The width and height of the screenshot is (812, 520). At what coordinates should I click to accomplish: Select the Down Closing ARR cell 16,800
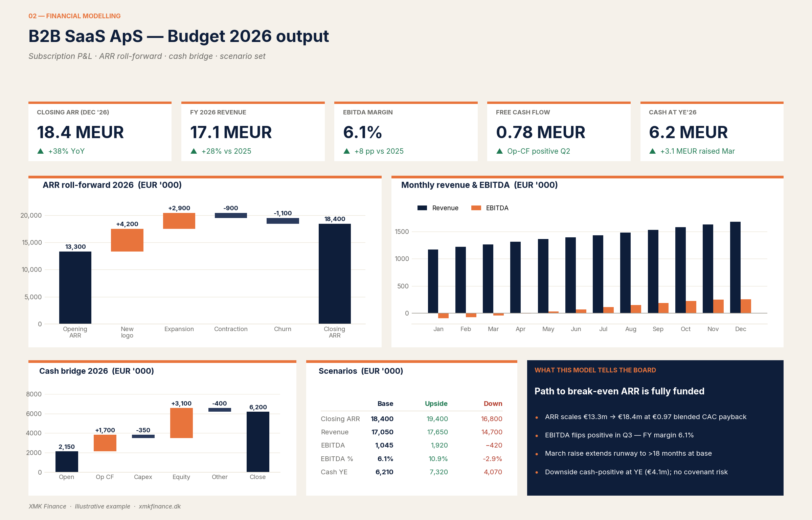coord(492,419)
